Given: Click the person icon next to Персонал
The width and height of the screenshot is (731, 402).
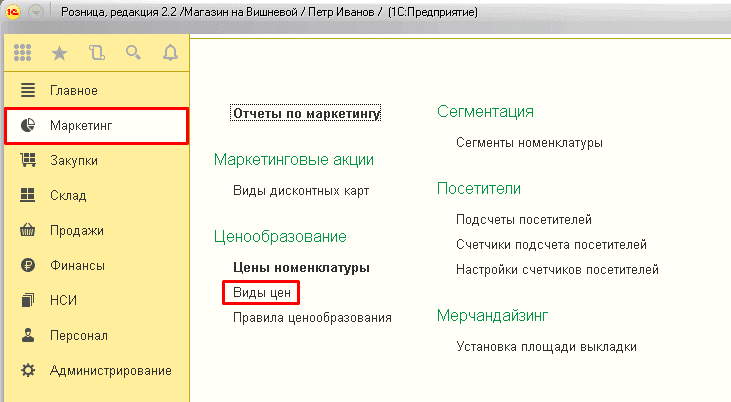Looking at the screenshot, I should pyautogui.click(x=28, y=335).
